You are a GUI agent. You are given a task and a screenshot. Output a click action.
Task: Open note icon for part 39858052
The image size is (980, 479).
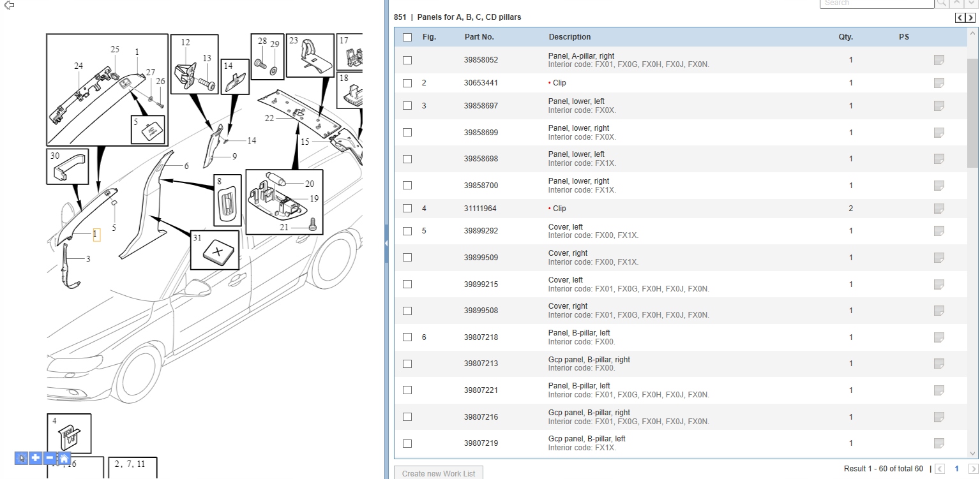click(x=939, y=60)
